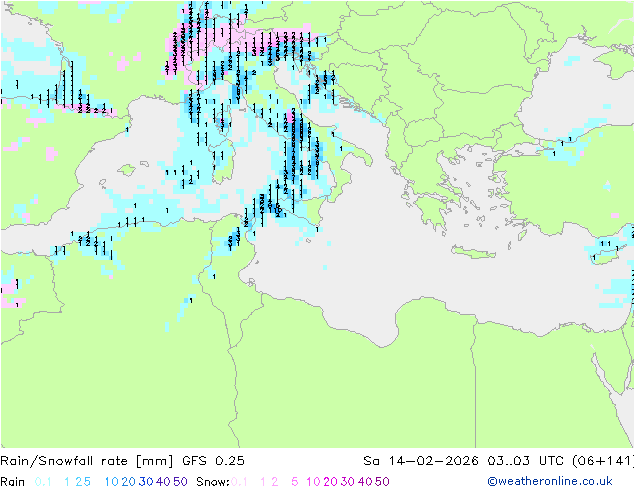Click the 'Rain' legend label
Viewport: 634px width, 490px height.
coord(13,482)
